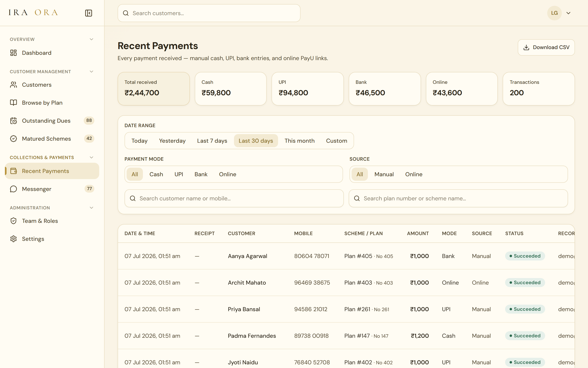Click the UPI total card
Image resolution: width=588 pixels, height=368 pixels.
308,89
